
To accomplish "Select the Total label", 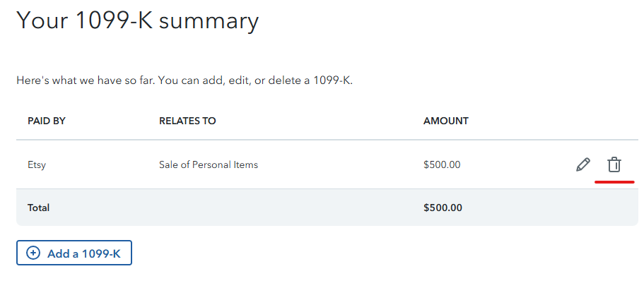I will tap(38, 208).
